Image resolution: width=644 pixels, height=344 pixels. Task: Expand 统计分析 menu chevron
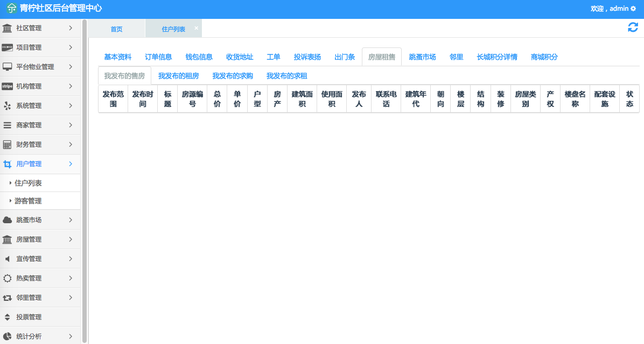coord(71,336)
